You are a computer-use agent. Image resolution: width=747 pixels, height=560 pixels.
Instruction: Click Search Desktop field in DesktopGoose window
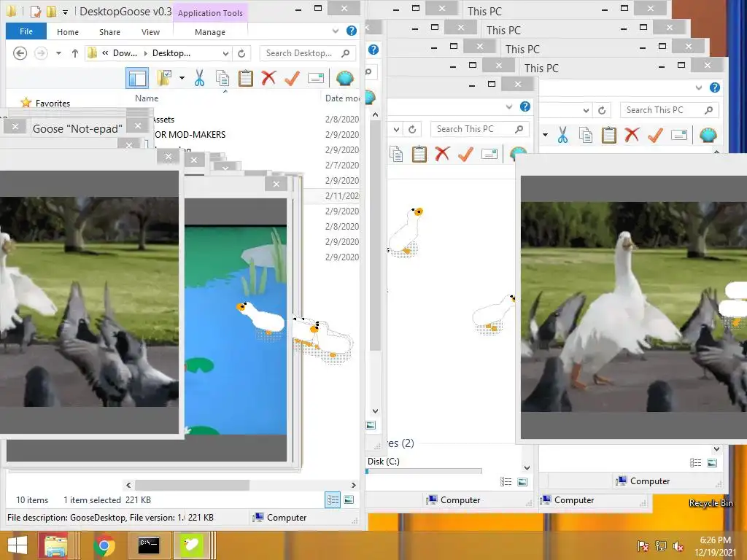[307, 53]
